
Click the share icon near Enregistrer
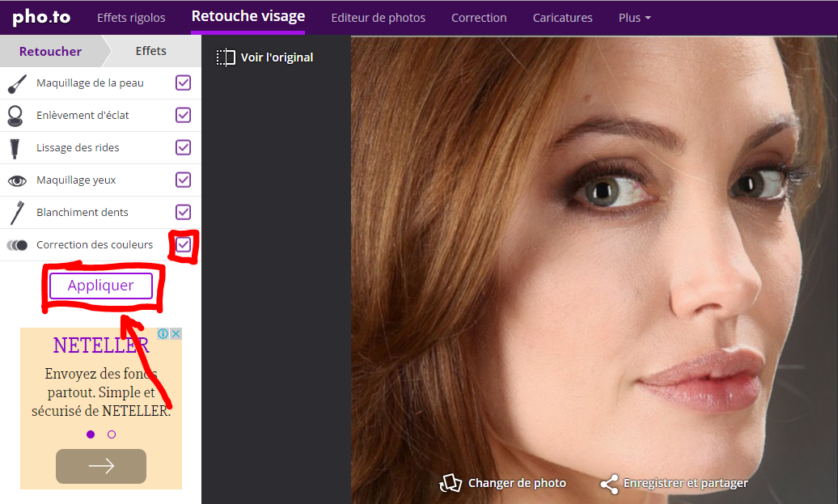pyautogui.click(x=609, y=485)
